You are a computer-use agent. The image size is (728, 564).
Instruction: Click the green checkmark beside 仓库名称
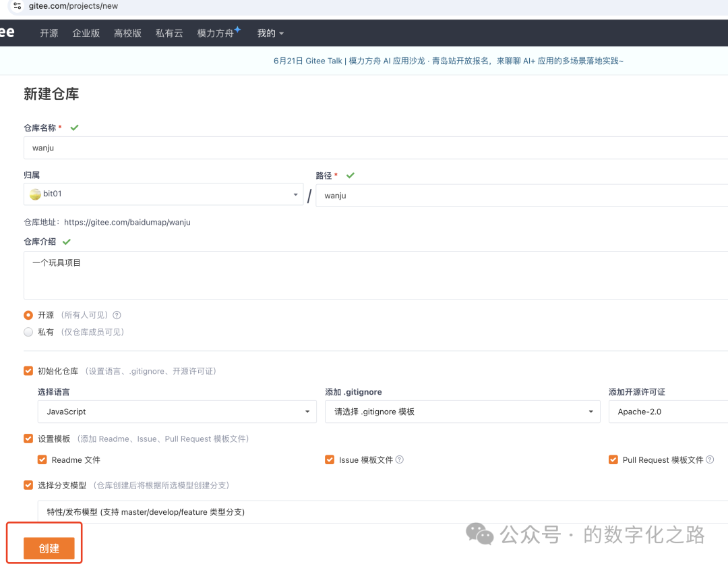click(x=74, y=127)
